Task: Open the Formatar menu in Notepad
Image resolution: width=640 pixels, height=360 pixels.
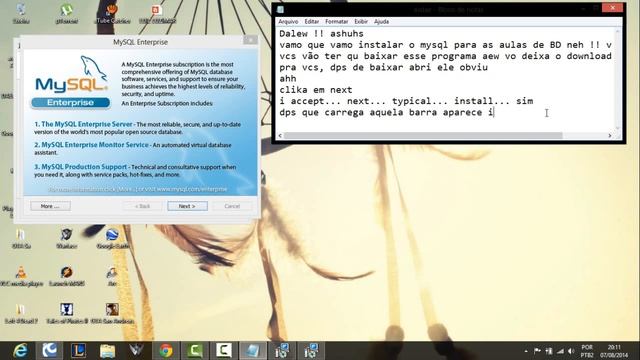Action: pyautogui.click(x=336, y=21)
